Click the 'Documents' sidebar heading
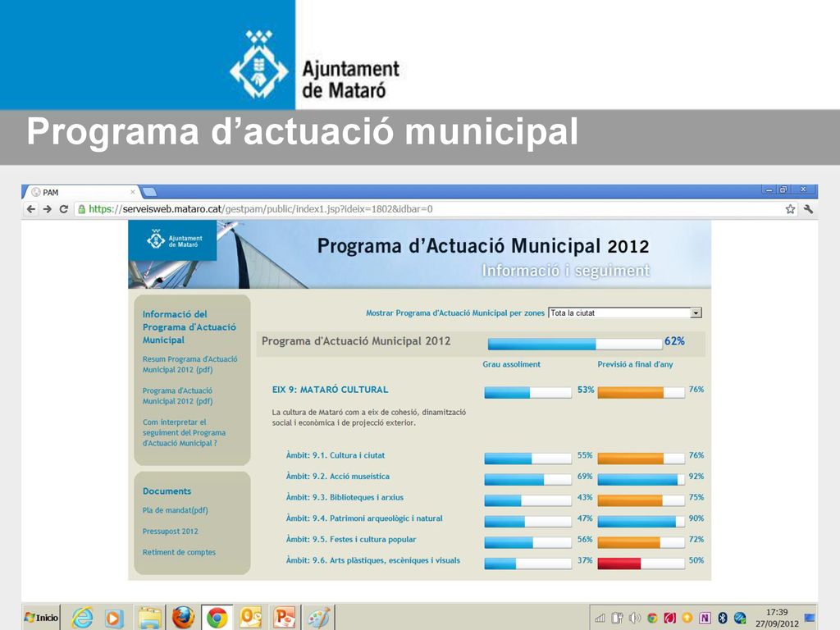This screenshot has height=630, width=840. (x=167, y=491)
